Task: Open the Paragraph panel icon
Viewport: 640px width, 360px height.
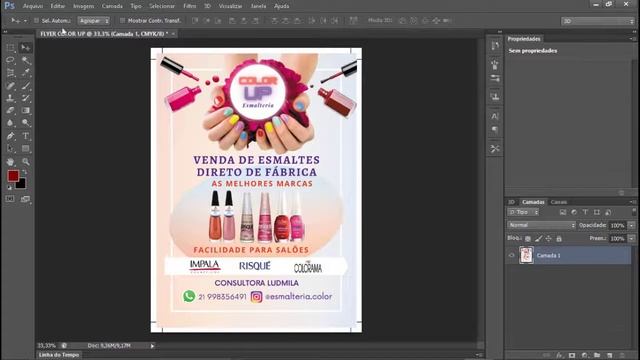Action: coord(495,130)
